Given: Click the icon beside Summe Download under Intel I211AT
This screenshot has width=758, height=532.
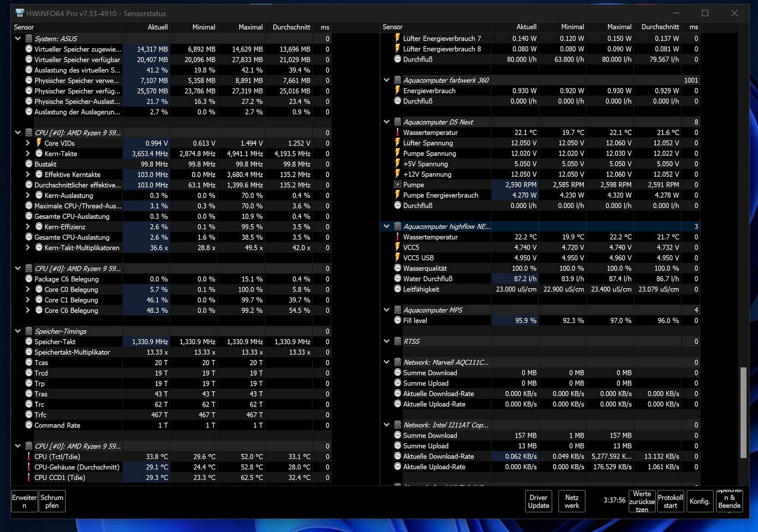Looking at the screenshot, I should pos(397,435).
